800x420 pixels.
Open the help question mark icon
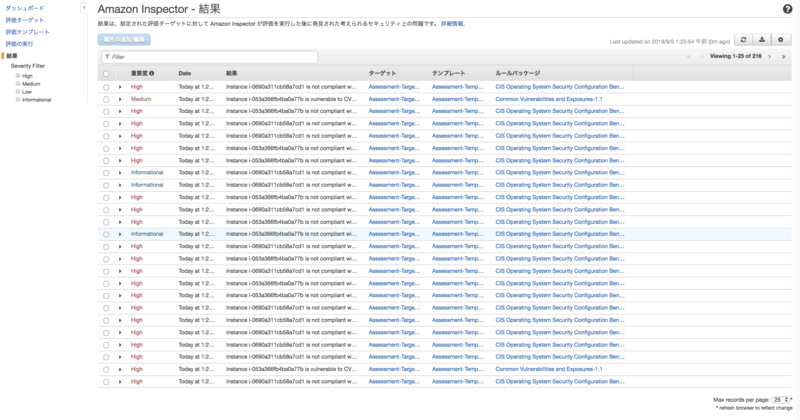pyautogui.click(x=787, y=9)
